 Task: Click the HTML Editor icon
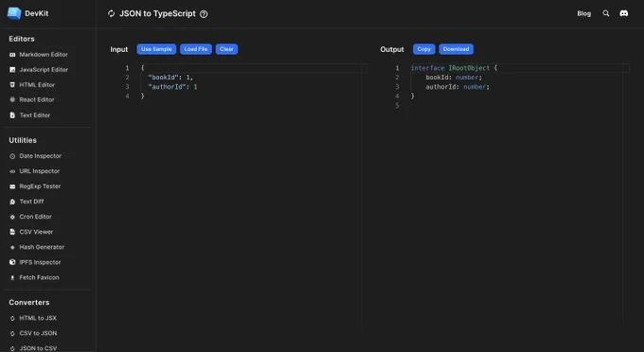pyautogui.click(x=12, y=85)
